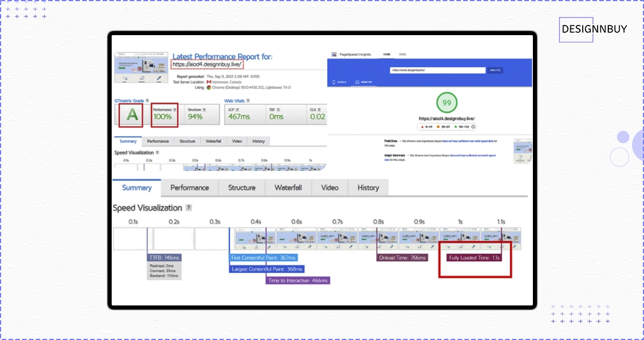This screenshot has height=340, width=644.
Task: Click the help icon beside Performance score
Action: click(x=175, y=109)
